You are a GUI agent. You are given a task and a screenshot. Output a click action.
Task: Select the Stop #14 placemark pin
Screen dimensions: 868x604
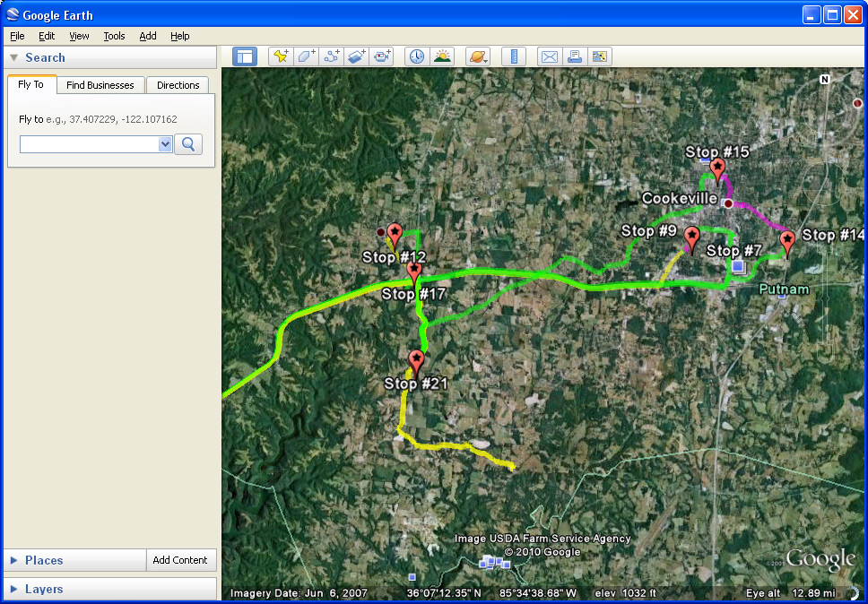tap(787, 244)
